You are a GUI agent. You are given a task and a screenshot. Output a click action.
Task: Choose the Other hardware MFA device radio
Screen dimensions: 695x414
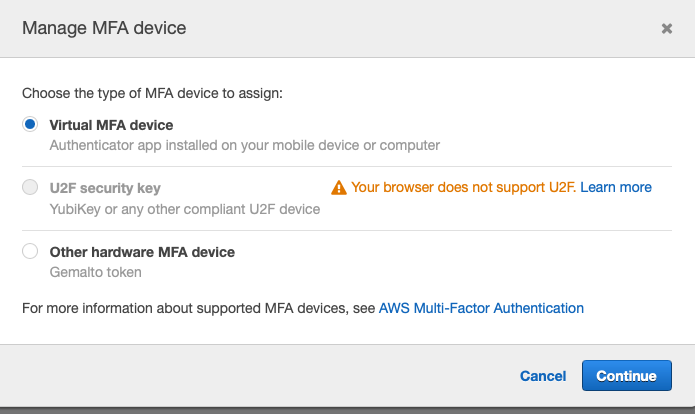pos(30,252)
